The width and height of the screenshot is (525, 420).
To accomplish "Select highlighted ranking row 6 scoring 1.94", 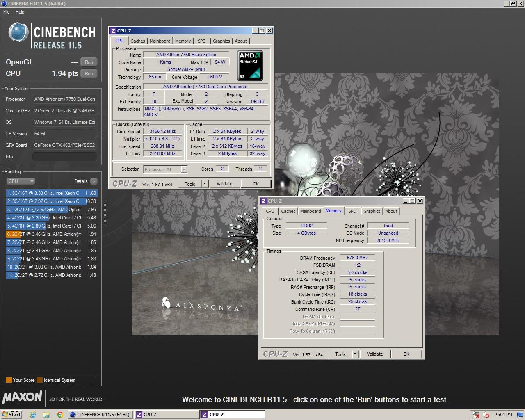I will click(52, 234).
